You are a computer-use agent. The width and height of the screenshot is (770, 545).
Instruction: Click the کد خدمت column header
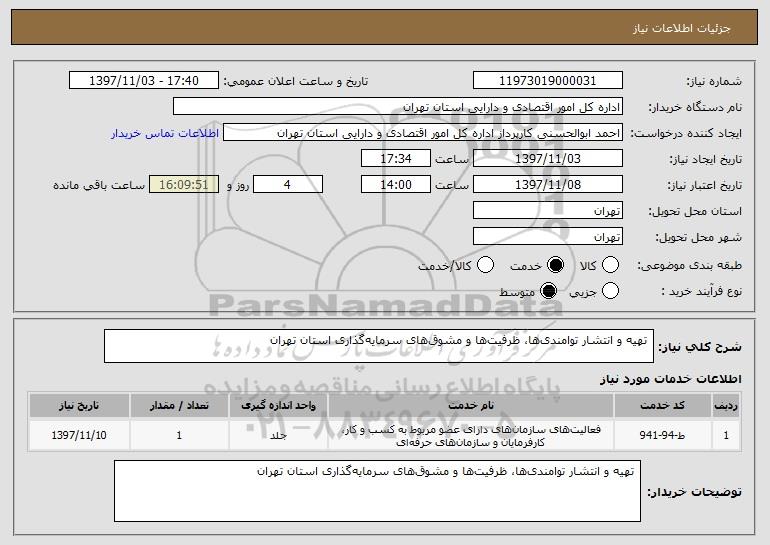pos(662,405)
